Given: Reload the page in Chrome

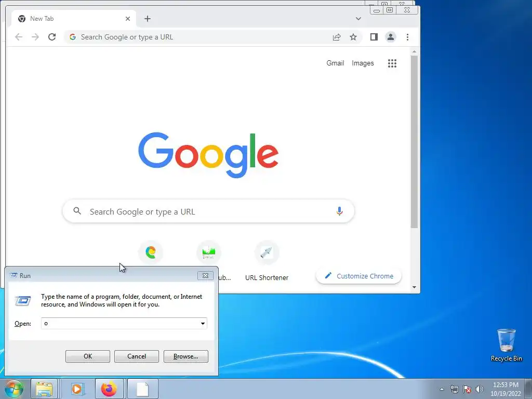Looking at the screenshot, I should tap(52, 37).
